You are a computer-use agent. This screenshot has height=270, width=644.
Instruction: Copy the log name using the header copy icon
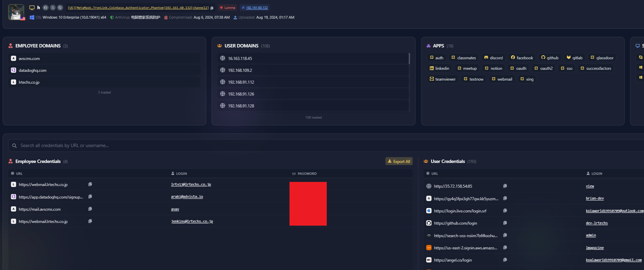pyautogui.click(x=212, y=8)
